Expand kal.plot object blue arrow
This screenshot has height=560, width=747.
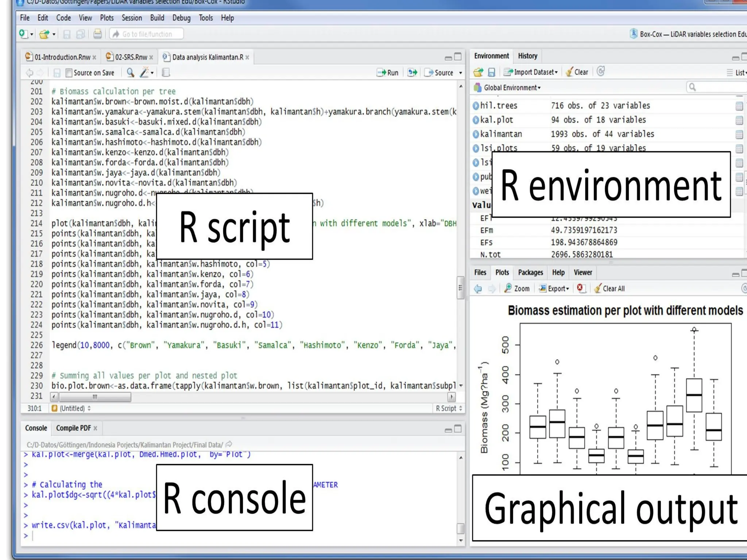click(476, 120)
